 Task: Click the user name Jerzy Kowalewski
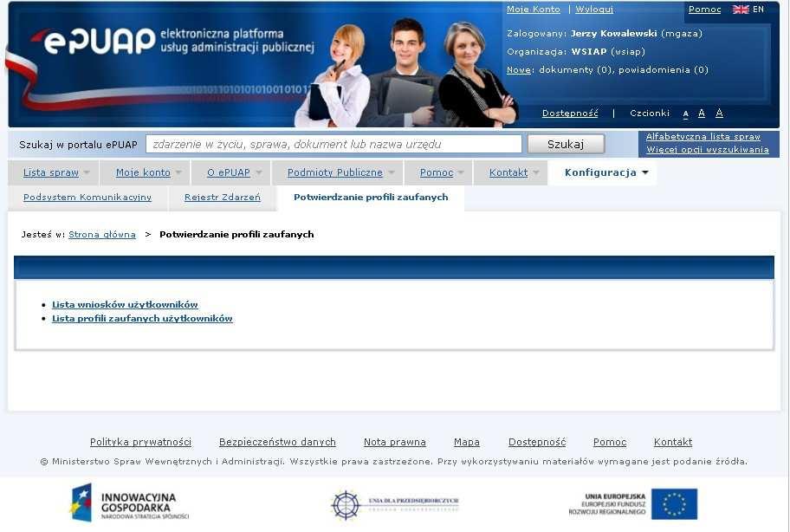(613, 34)
